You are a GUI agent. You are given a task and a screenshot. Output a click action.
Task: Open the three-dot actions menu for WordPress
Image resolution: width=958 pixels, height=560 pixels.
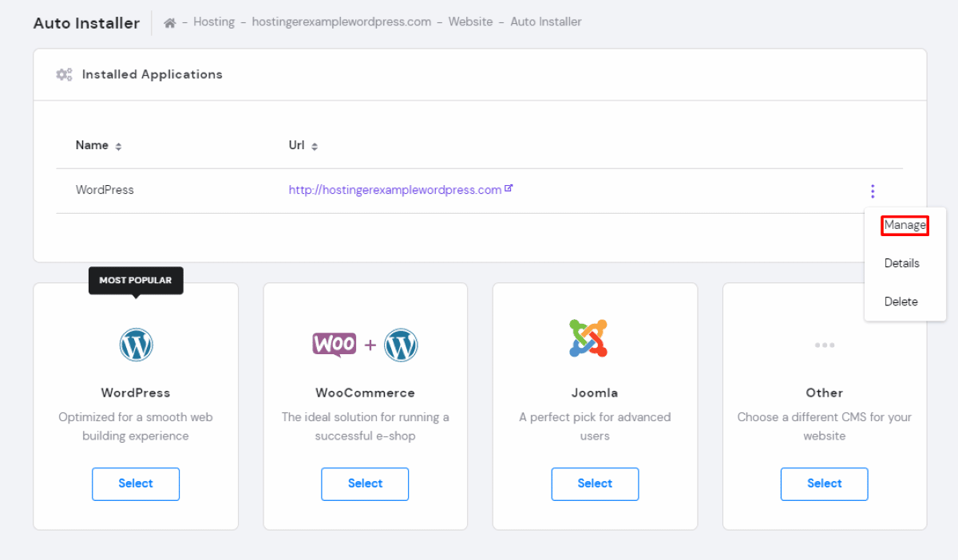(872, 191)
